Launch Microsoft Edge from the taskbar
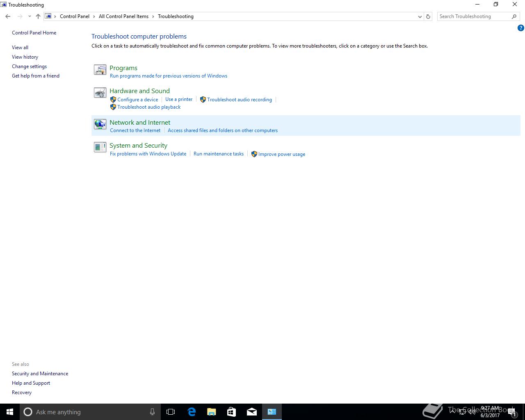Screen dimensions: 525x420 tap(192, 412)
